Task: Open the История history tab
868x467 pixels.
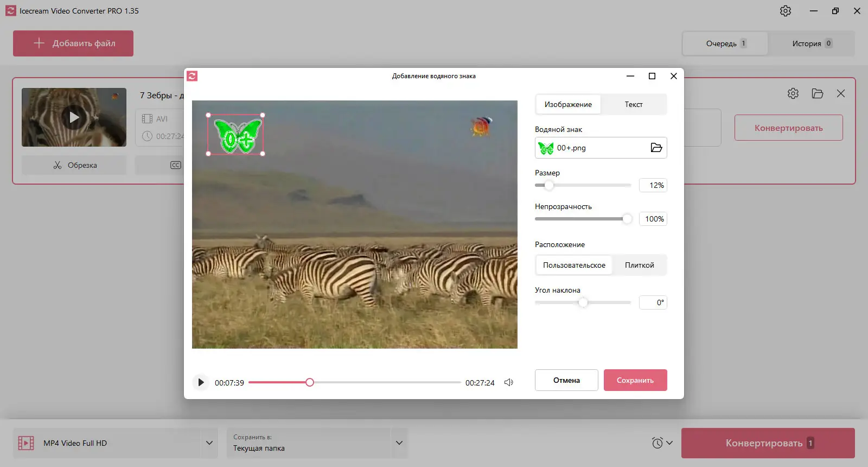Action: coord(812,43)
